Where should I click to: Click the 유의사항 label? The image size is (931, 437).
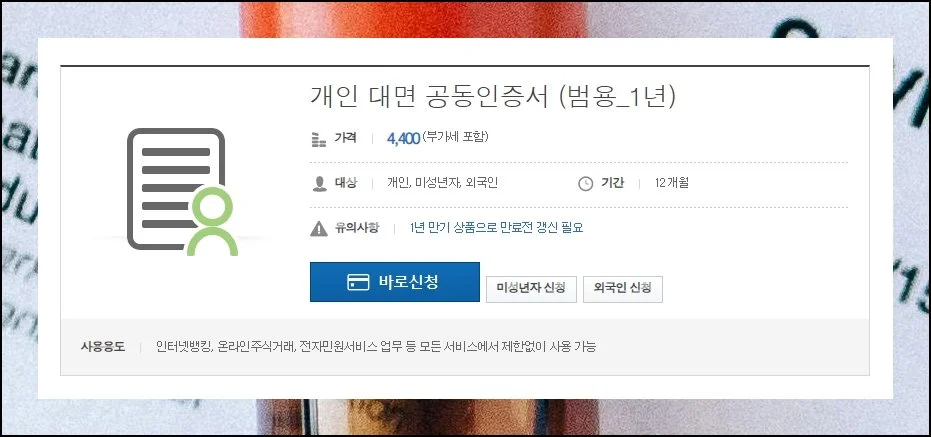[x=356, y=227]
